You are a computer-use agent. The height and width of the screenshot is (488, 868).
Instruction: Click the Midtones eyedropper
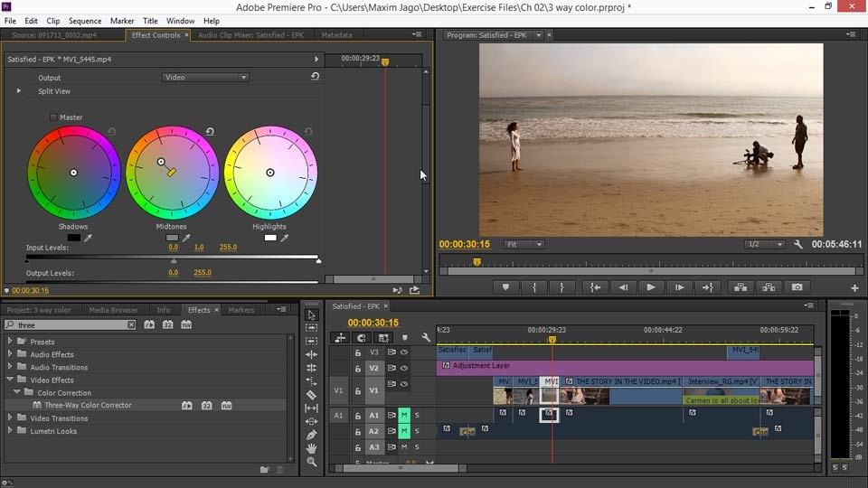click(x=186, y=238)
